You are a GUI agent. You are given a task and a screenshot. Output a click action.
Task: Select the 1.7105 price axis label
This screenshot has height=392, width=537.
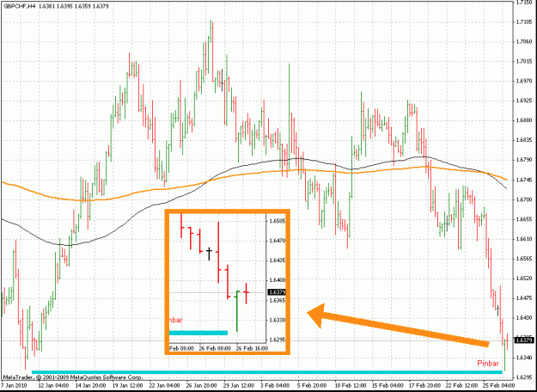pyautogui.click(x=523, y=22)
